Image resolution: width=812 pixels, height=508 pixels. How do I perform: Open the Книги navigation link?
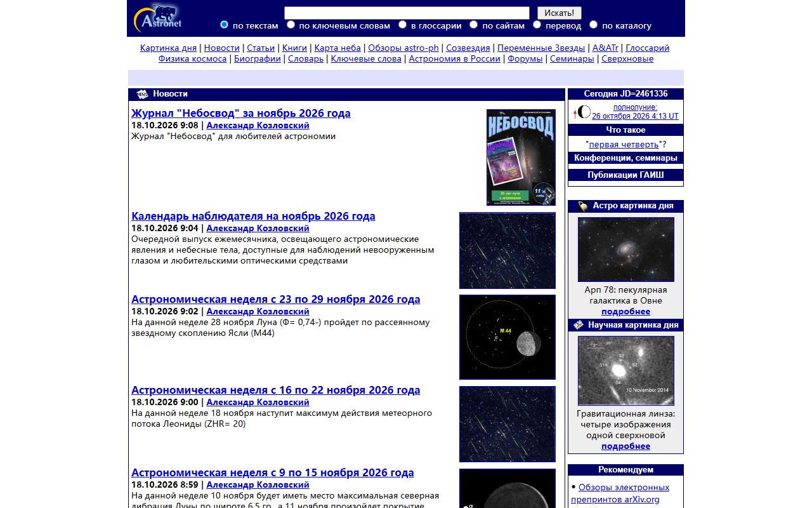(x=294, y=48)
